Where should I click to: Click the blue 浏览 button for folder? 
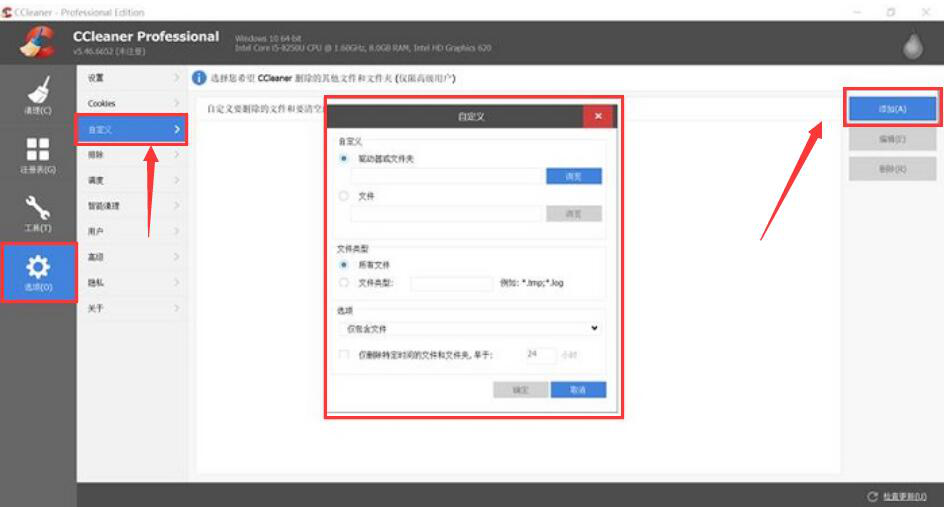pyautogui.click(x=574, y=176)
